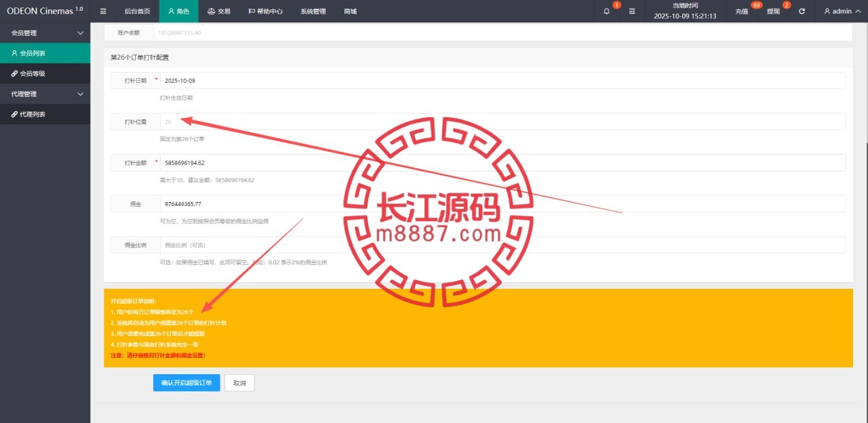Click the 打针金额 input field
This screenshot has height=423, width=868.
tap(502, 163)
